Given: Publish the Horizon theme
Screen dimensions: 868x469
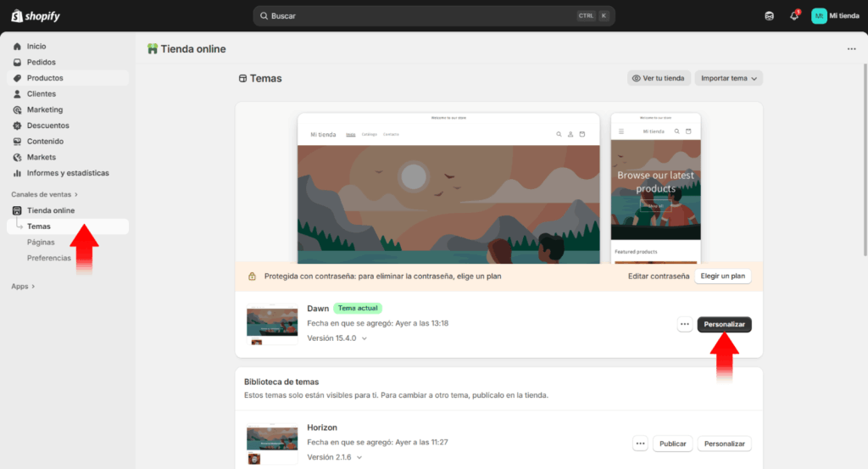Looking at the screenshot, I should 672,444.
